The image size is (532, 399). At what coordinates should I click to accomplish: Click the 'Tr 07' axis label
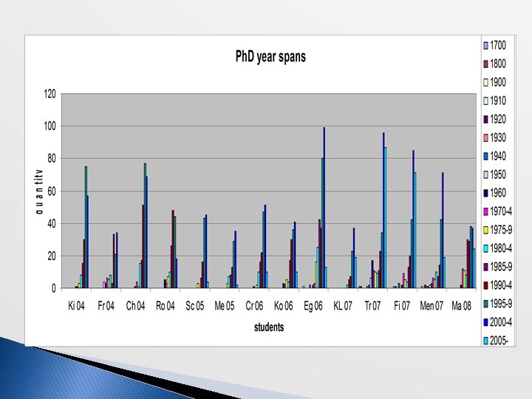(372, 306)
